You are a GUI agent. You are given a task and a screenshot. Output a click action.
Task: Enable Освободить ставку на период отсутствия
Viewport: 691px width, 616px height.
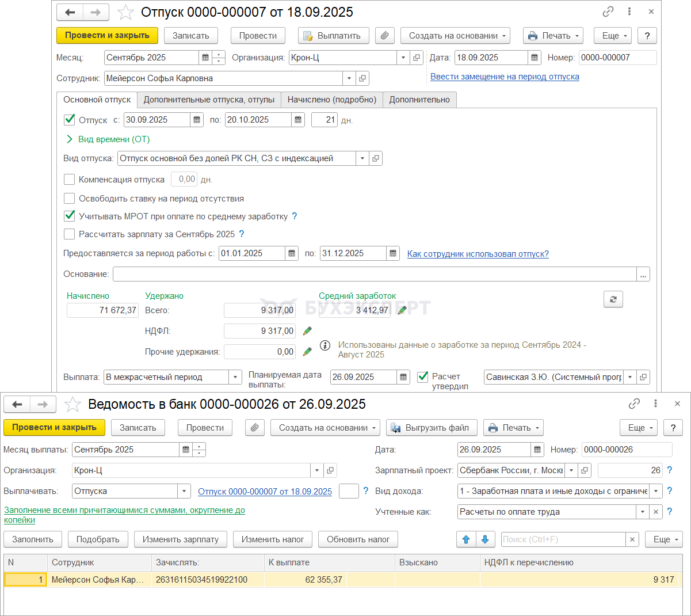70,199
